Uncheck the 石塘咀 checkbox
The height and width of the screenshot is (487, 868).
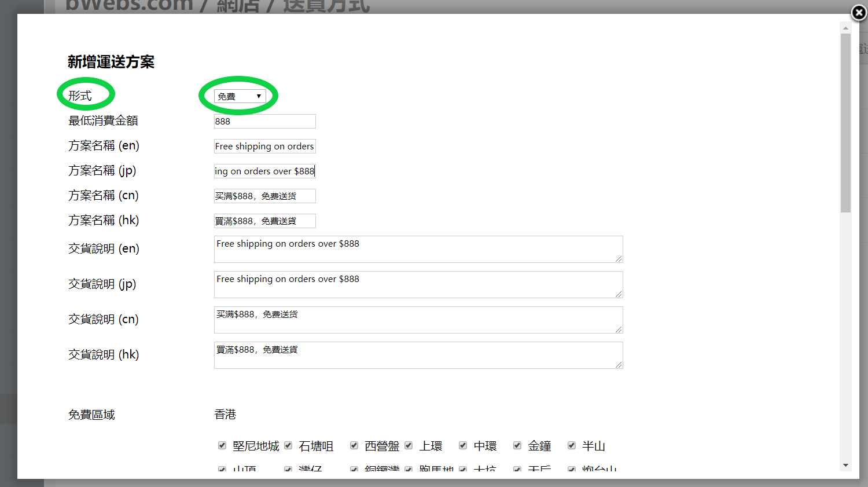coord(288,445)
